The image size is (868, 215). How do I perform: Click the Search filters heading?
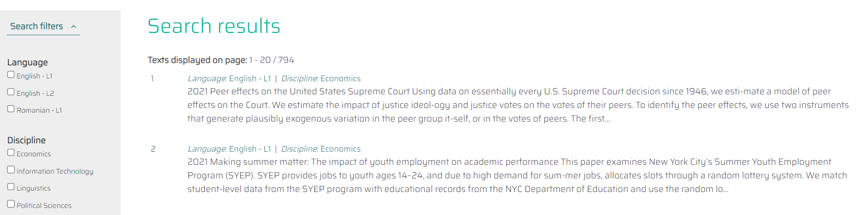pos(37,26)
